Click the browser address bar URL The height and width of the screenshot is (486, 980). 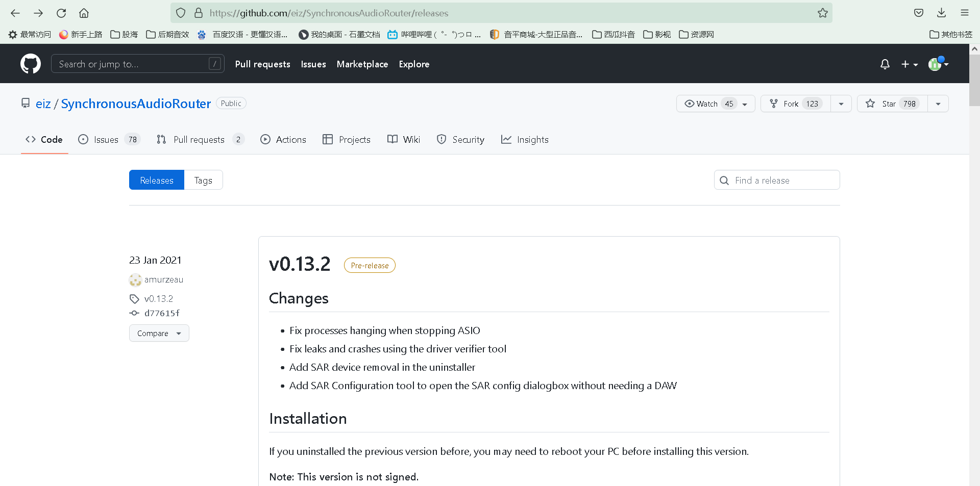point(329,13)
